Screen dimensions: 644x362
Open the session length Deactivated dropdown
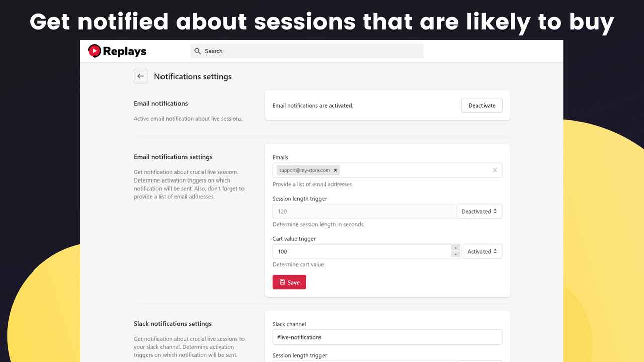tap(479, 211)
